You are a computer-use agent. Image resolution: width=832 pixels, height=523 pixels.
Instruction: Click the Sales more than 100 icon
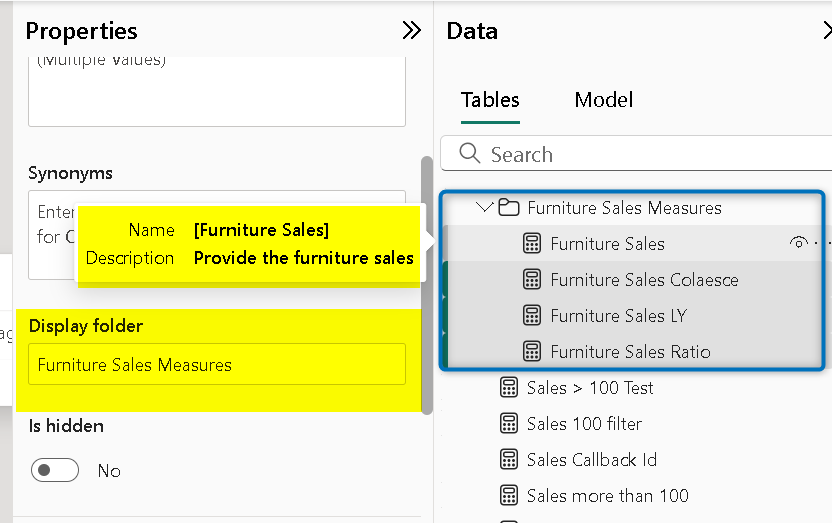point(509,496)
